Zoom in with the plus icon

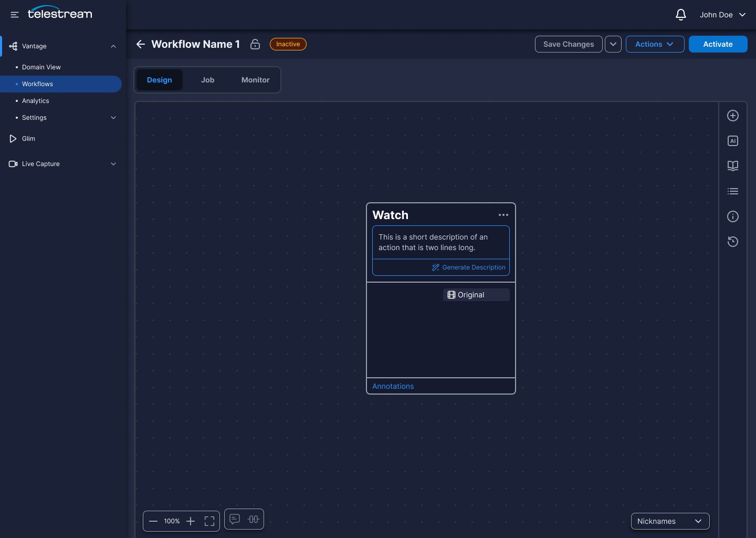[191, 521]
